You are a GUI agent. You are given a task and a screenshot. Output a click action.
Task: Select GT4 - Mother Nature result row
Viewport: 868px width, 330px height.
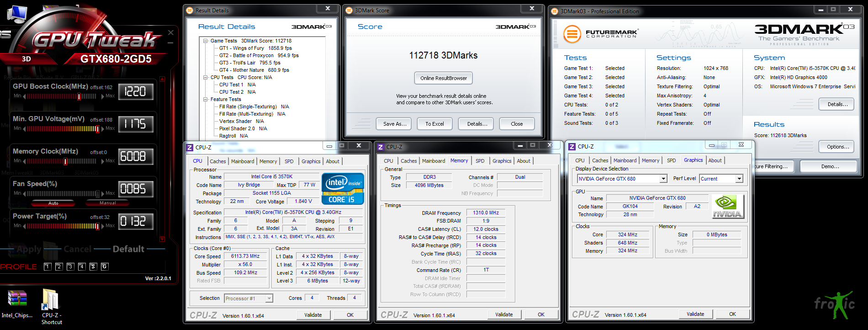click(x=254, y=70)
